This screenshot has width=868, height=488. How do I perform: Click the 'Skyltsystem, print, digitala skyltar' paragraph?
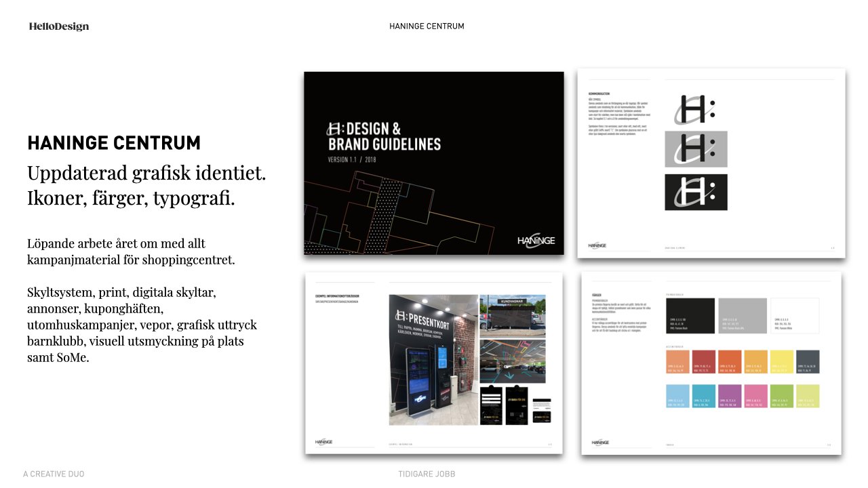(x=142, y=325)
